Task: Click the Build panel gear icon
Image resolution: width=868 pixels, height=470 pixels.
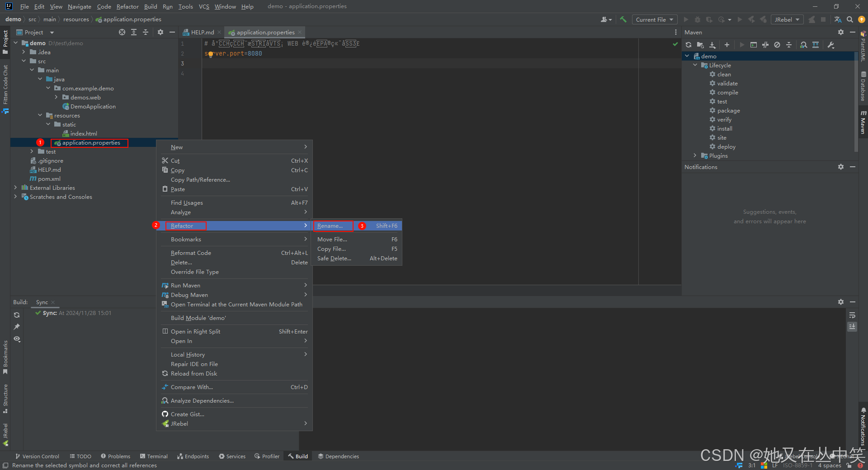Action: click(841, 302)
